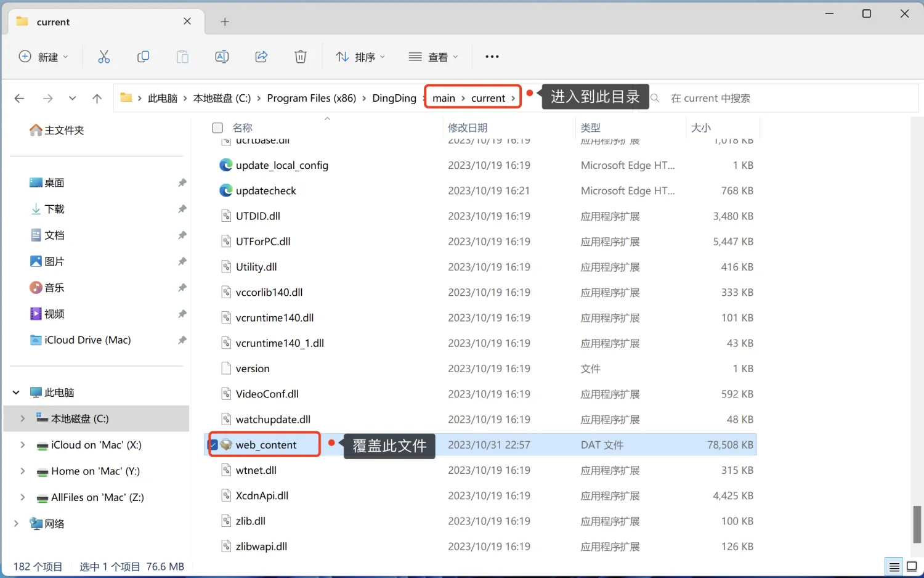Click 此电脑 in the address breadcrumb
The width and height of the screenshot is (924, 578).
coord(163,98)
